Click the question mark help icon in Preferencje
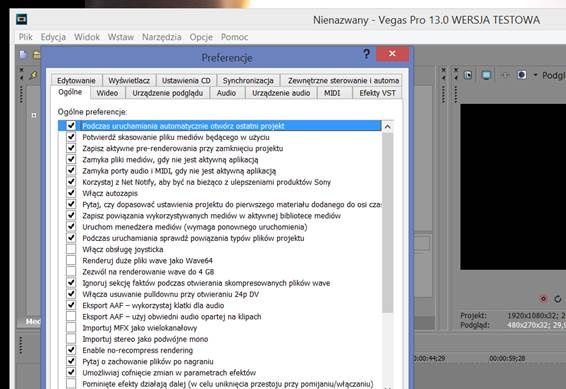Viewport: 566px width, 389px height. pyautogui.click(x=366, y=54)
